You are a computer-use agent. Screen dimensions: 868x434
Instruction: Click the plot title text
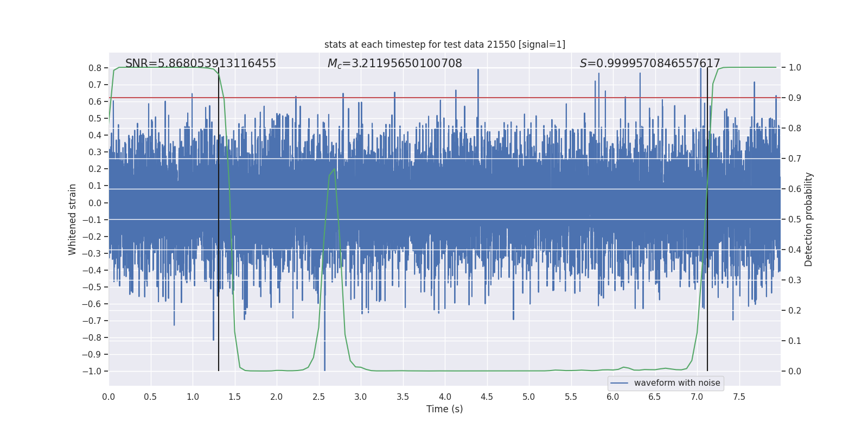coord(445,44)
